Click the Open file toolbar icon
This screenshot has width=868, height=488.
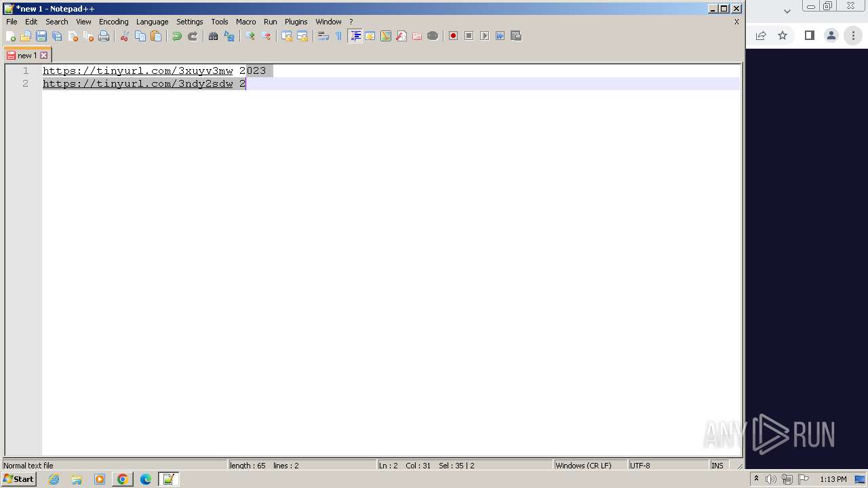[26, 36]
